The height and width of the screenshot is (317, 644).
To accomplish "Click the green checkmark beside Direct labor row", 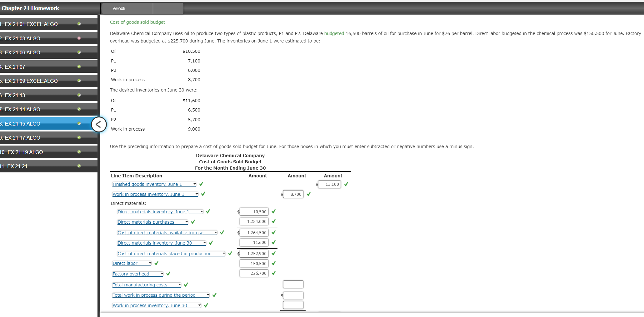I will [x=156, y=263].
